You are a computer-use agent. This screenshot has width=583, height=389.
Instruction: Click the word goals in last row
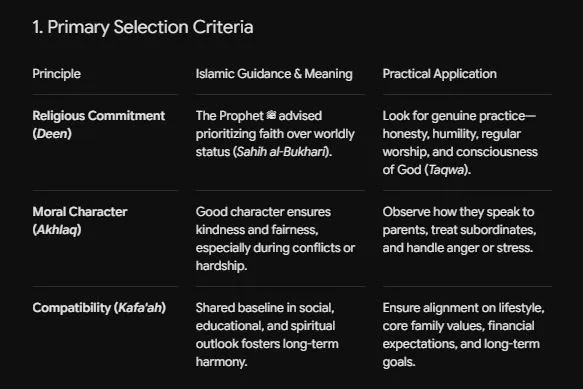click(x=397, y=362)
